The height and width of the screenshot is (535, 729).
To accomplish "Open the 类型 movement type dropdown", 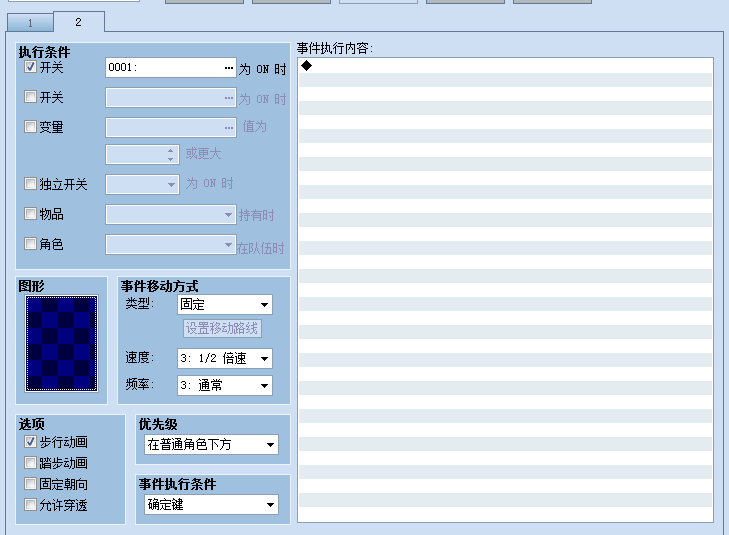I will (x=225, y=305).
